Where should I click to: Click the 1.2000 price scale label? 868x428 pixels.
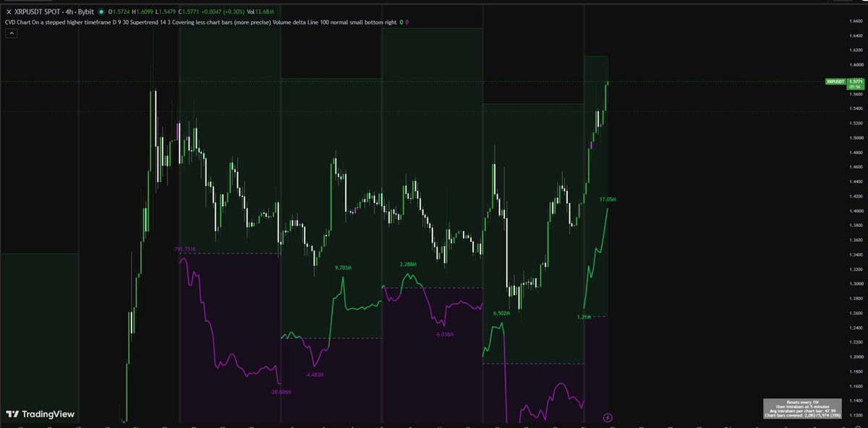(x=856, y=357)
